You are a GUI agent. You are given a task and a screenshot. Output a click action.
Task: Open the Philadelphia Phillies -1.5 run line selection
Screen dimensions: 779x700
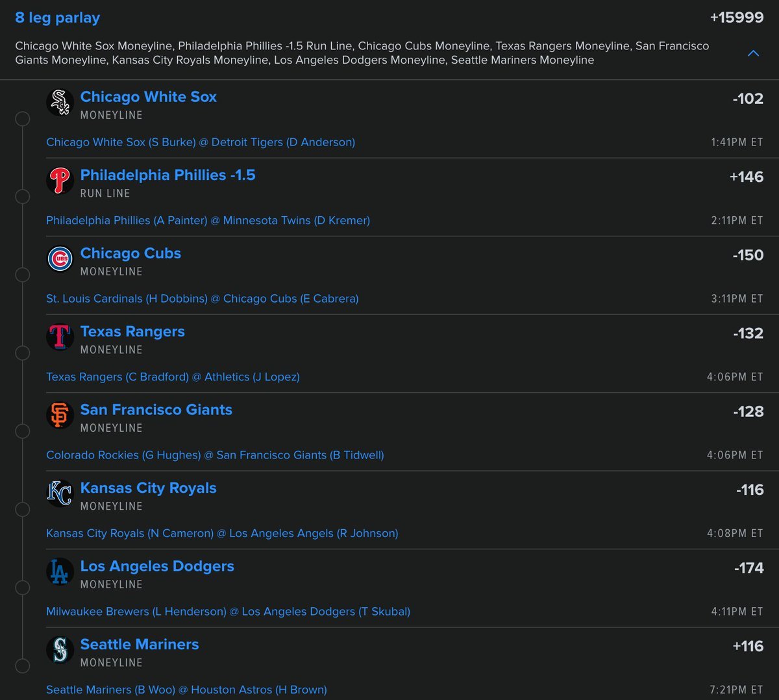point(167,175)
